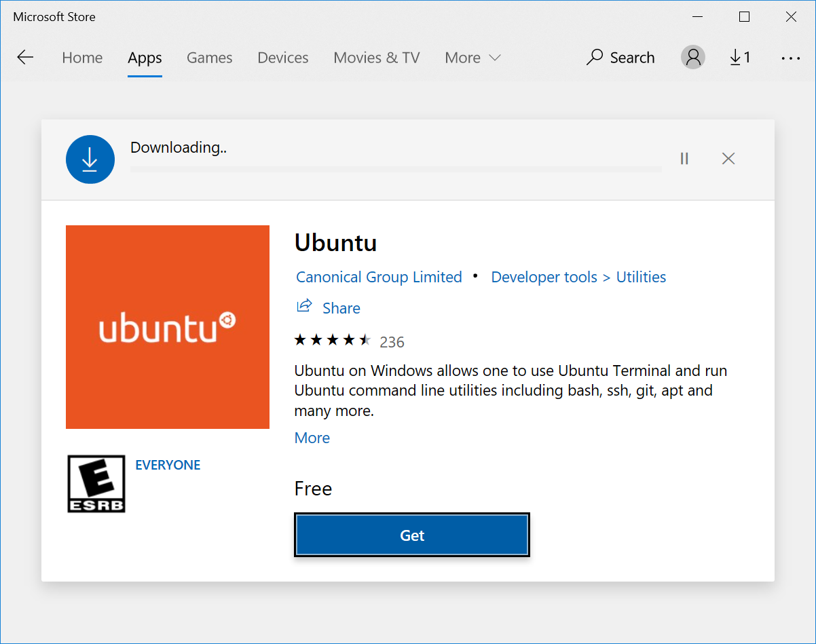Switch to the Home tab
This screenshot has height=644, width=816.
click(82, 58)
